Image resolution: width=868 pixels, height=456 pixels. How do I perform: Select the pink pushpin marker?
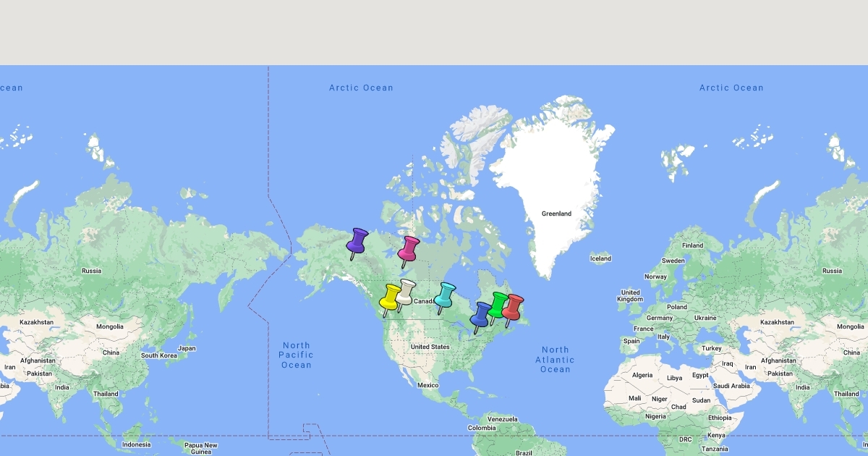409,249
